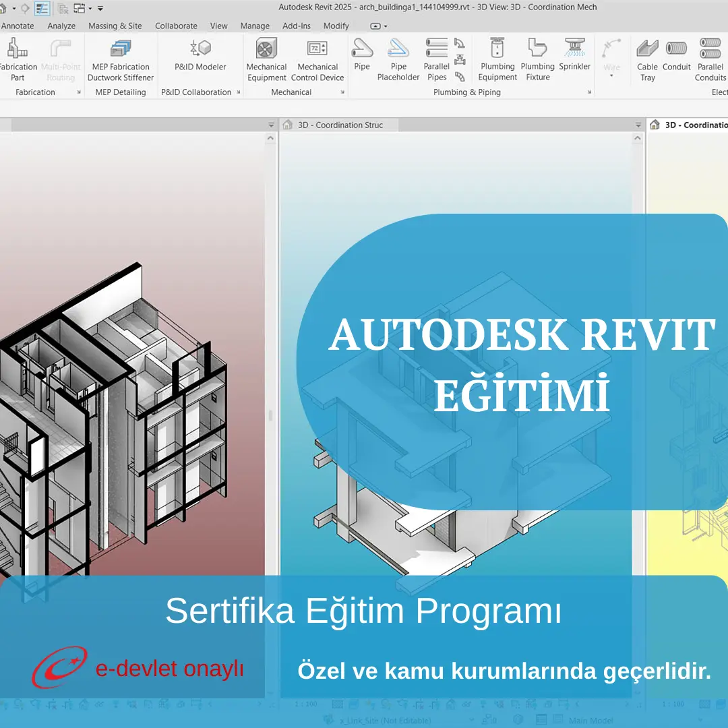Select the Pipe Placeholder tool
728x728 pixels.
[x=398, y=60]
